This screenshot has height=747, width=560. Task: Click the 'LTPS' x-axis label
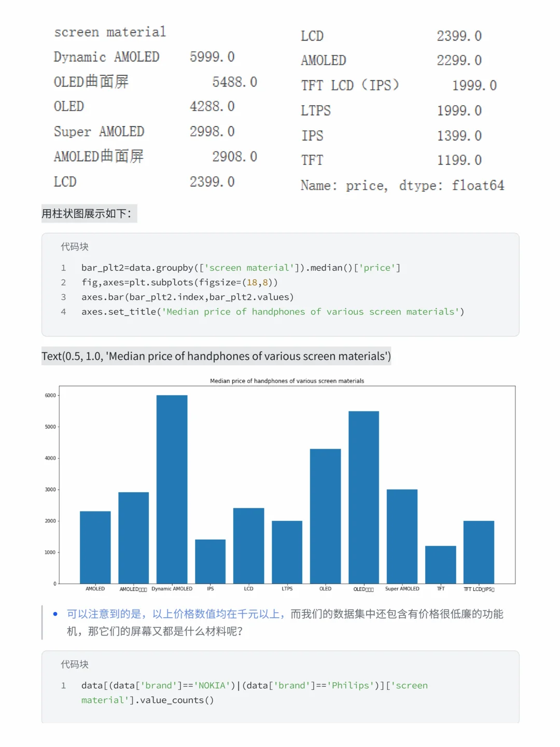point(287,589)
